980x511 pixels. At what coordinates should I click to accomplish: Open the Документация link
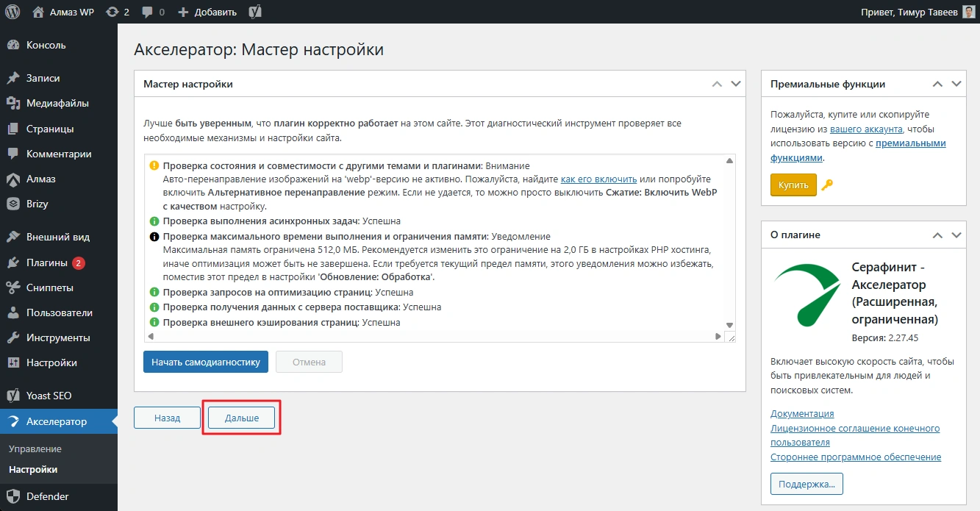coord(802,414)
